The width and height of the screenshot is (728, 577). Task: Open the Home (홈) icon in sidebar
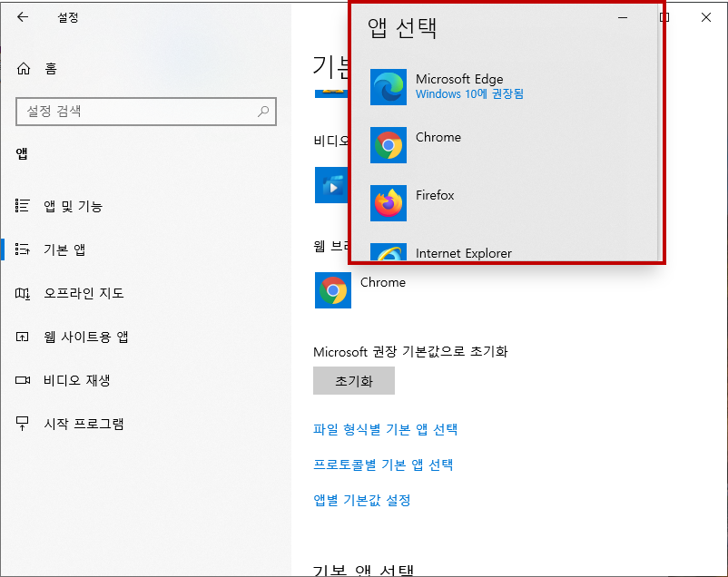24,69
